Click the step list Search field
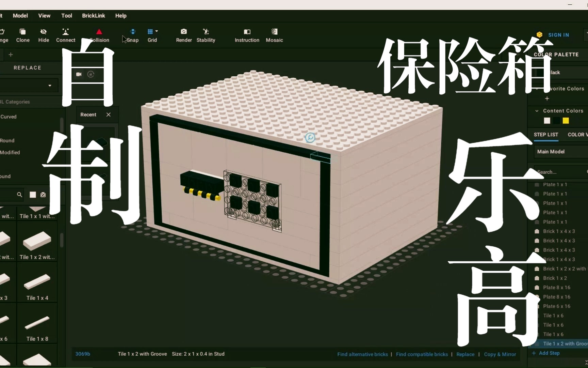 click(560, 172)
